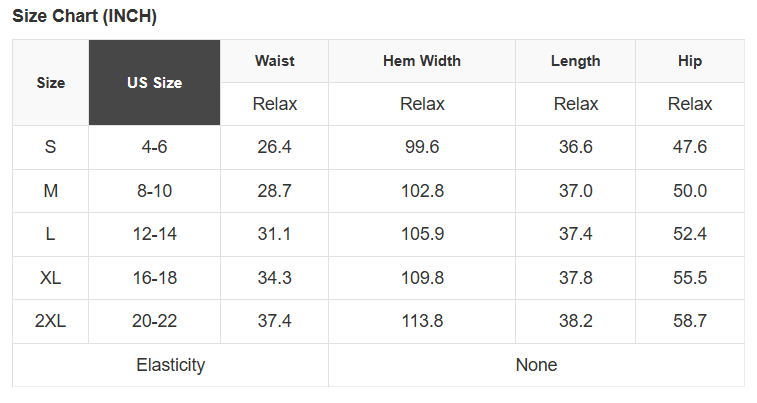Select hem width value 99.6
757x403 pixels.
coord(422,147)
